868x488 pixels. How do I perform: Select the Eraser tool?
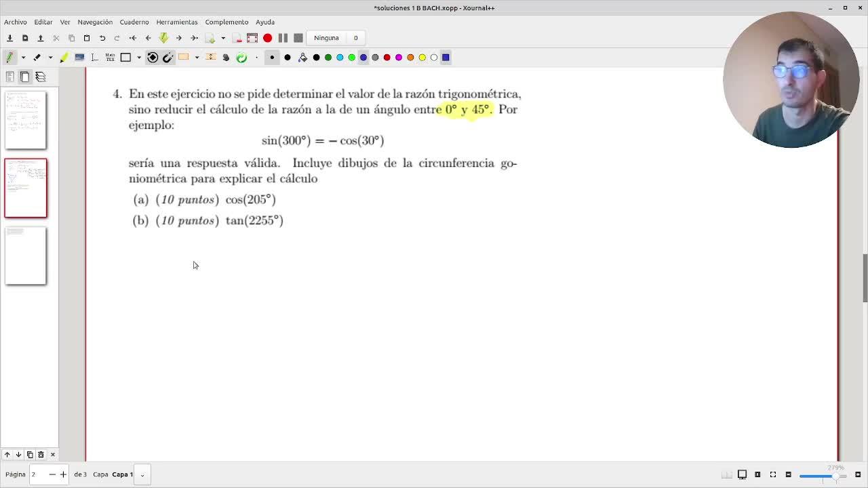pos(37,58)
